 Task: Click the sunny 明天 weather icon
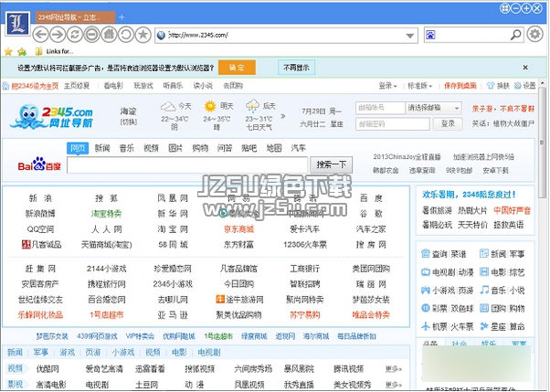[x=210, y=106]
